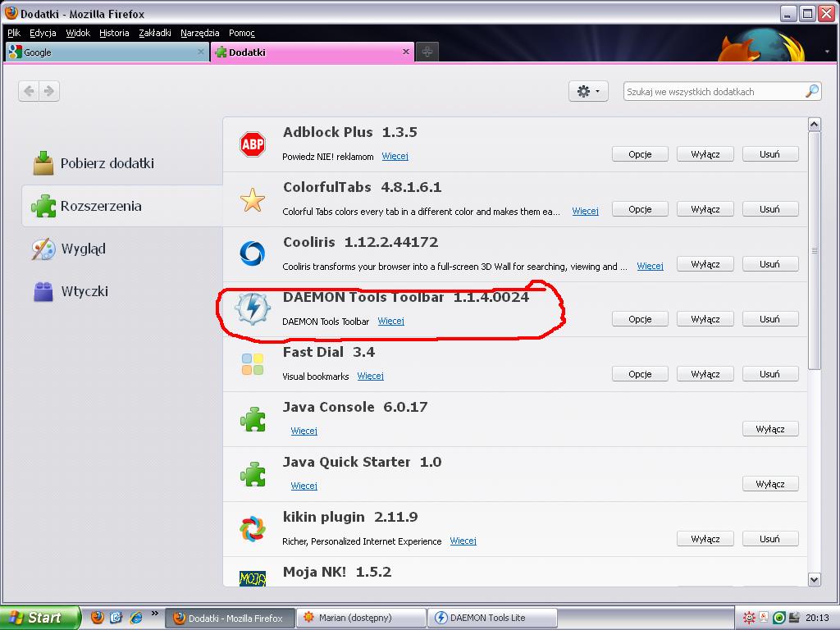Remove kikin plugin with Usuń

click(770, 539)
